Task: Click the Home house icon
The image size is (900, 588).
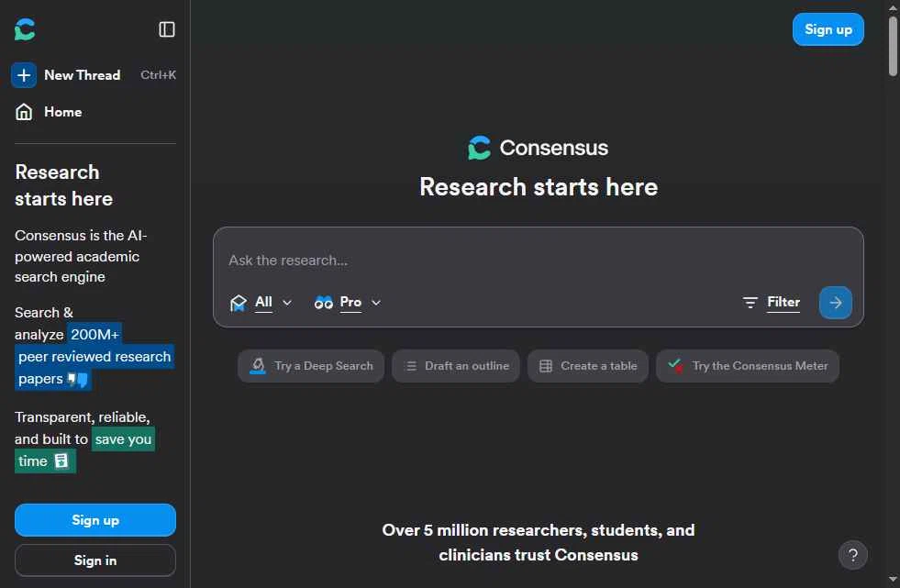Action: (x=24, y=112)
